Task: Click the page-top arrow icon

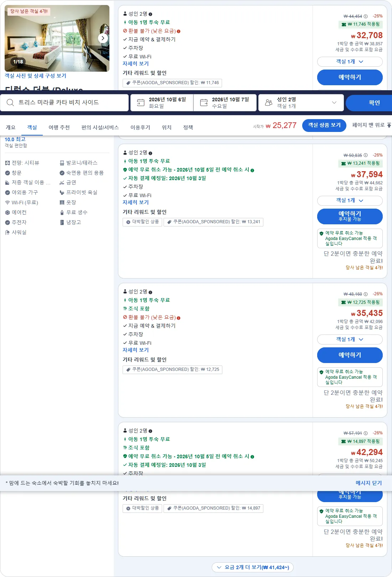Action: [x=389, y=125]
